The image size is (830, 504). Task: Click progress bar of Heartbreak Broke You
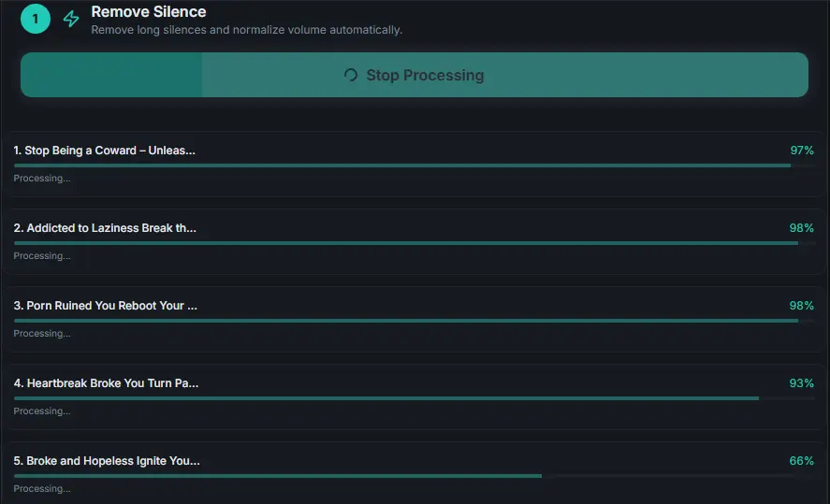coord(414,398)
